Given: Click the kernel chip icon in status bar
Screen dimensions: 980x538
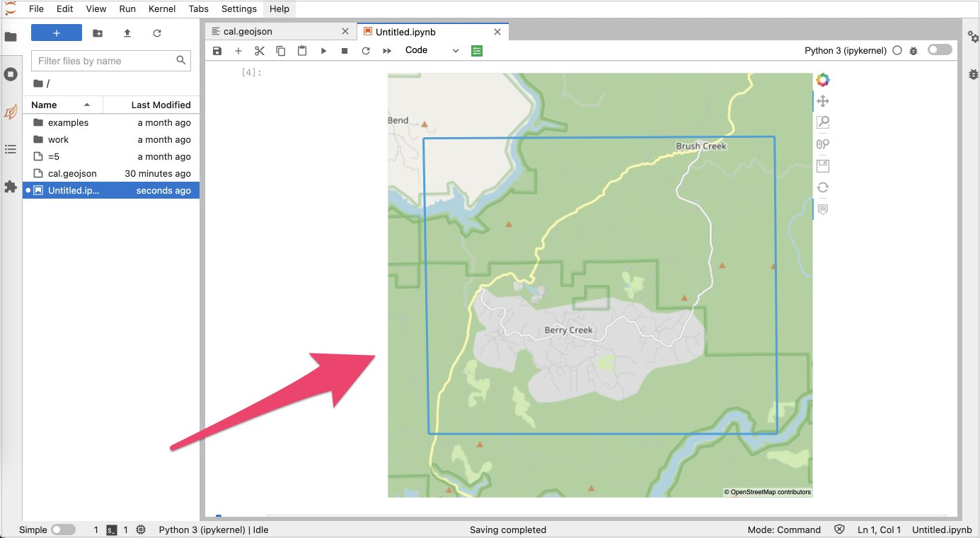Looking at the screenshot, I should tap(141, 530).
